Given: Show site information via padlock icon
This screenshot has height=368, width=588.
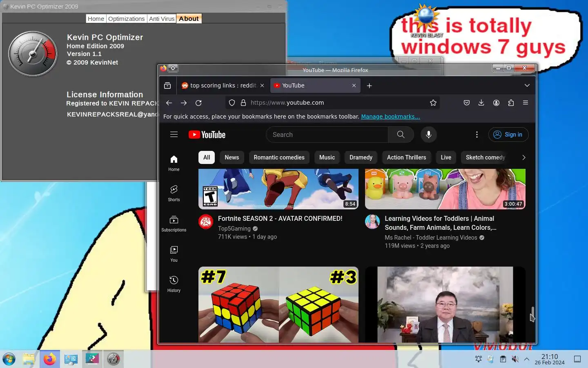Looking at the screenshot, I should 243,103.
